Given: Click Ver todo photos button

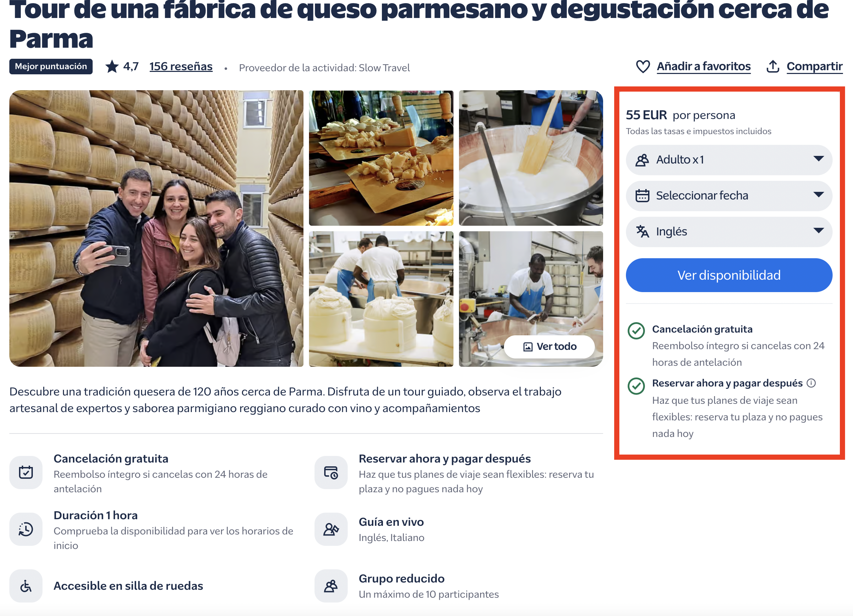Looking at the screenshot, I should [x=550, y=347].
